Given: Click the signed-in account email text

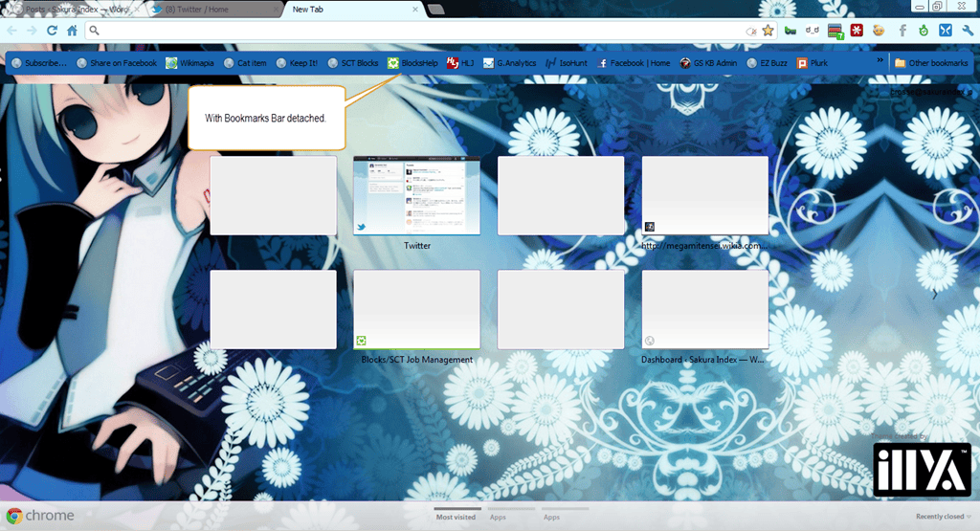Looking at the screenshot, I should coord(931,92).
